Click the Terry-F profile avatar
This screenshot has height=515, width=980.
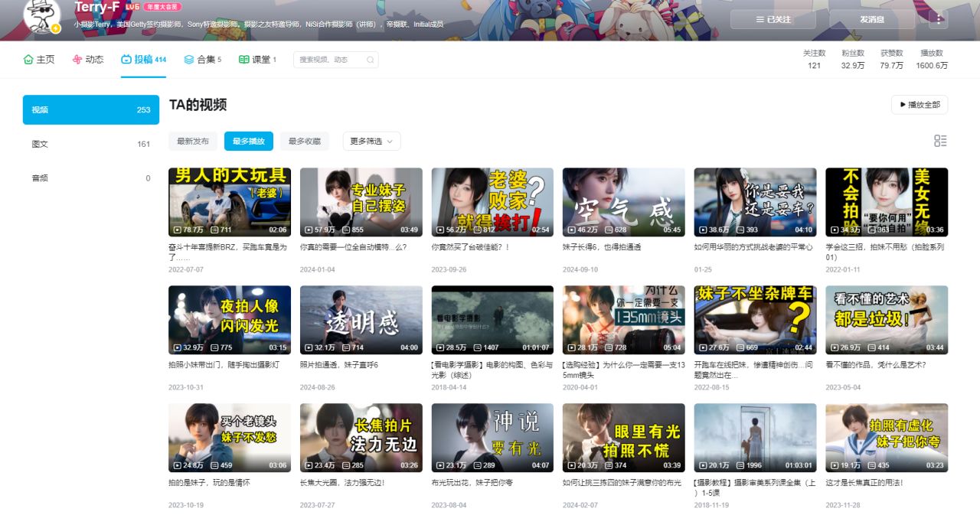[42, 15]
